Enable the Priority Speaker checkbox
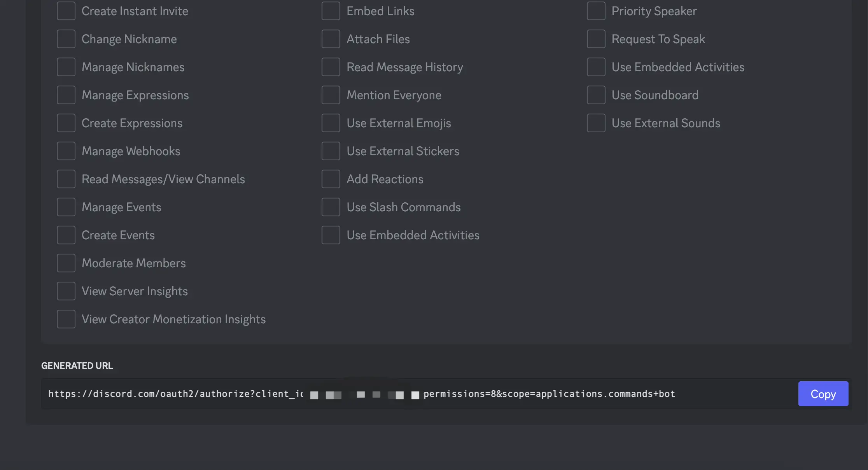Image resolution: width=868 pixels, height=470 pixels. (x=596, y=11)
